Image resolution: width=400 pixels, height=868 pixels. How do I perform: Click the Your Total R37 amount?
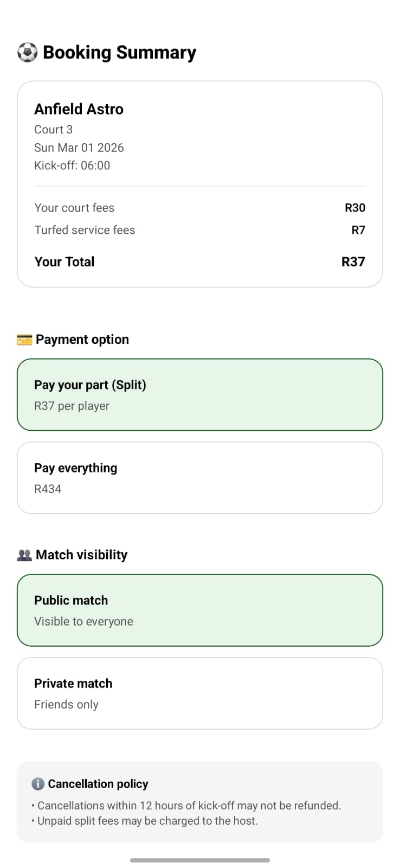click(x=353, y=262)
